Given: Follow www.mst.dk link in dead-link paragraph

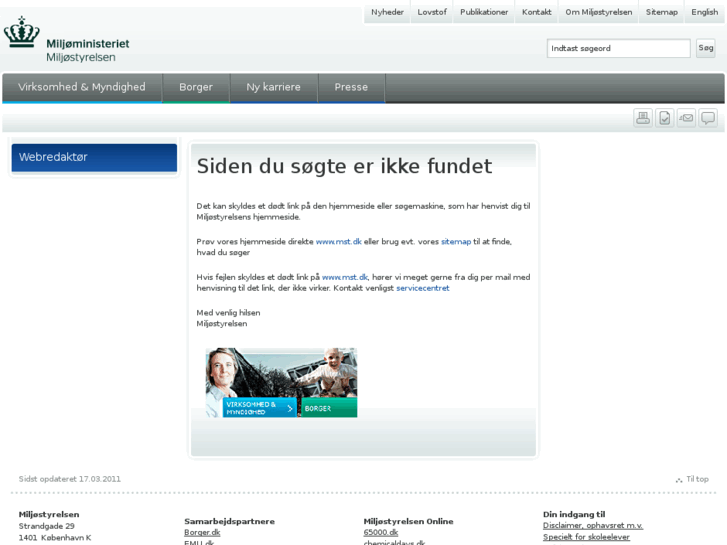Looking at the screenshot, I should tap(344, 277).
